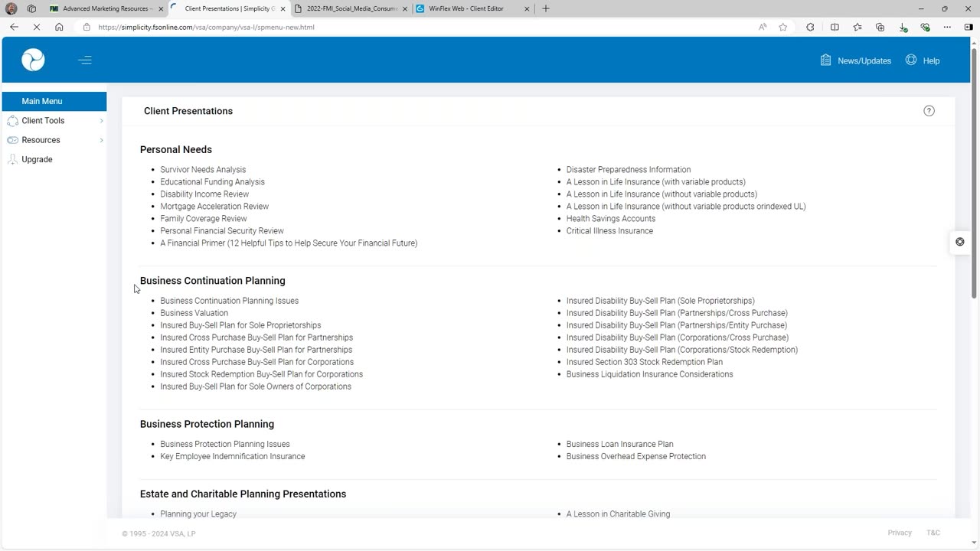The height and width of the screenshot is (551, 980).
Task: Toggle the hamburger sidebar menu icon
Action: coord(85,60)
